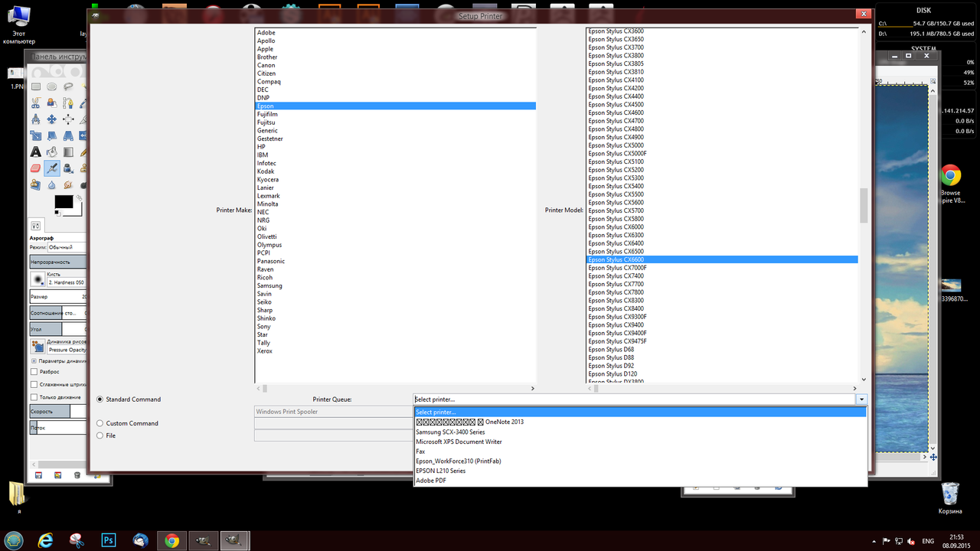Image resolution: width=980 pixels, height=551 pixels.
Task: Select Epson Stylus CX5000 model
Action: coord(722,145)
